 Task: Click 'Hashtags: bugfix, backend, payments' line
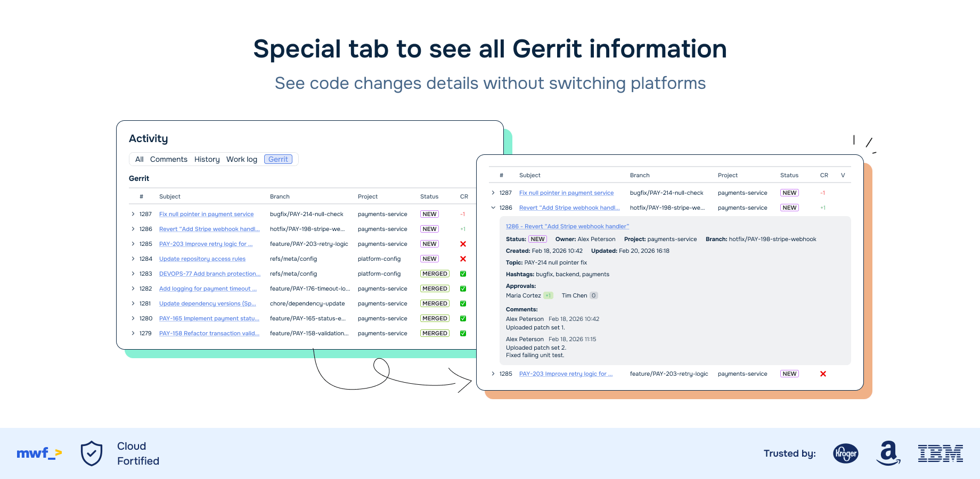558,274
